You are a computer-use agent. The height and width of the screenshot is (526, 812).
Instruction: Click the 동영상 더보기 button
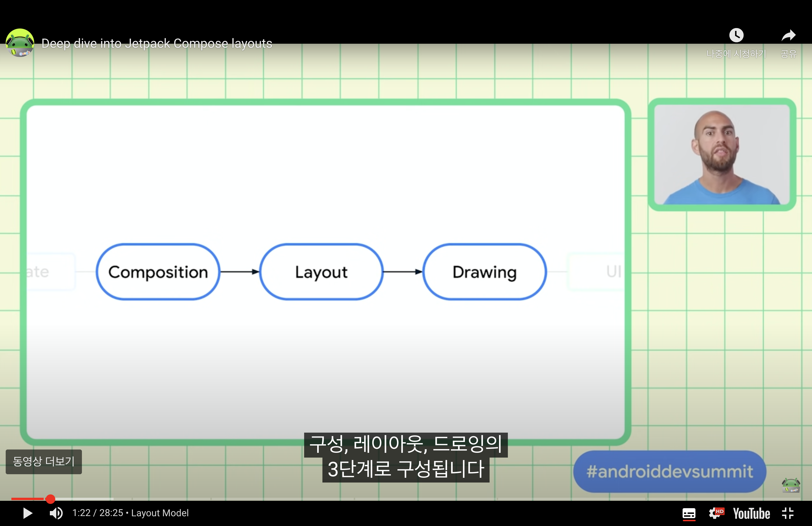[x=44, y=461]
